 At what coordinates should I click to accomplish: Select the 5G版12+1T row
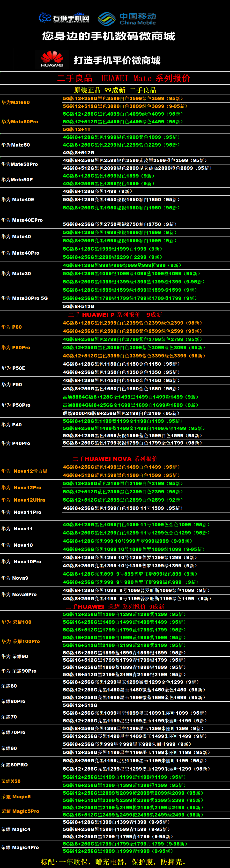pos(146,129)
